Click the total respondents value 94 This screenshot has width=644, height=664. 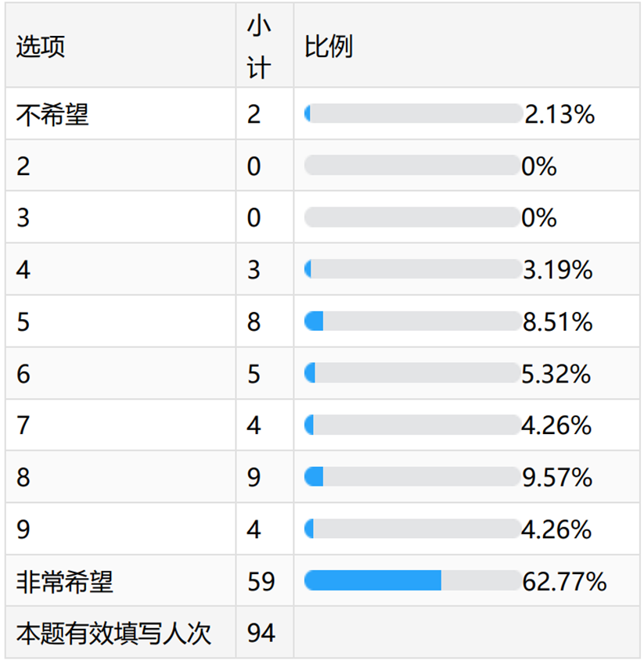click(261, 633)
